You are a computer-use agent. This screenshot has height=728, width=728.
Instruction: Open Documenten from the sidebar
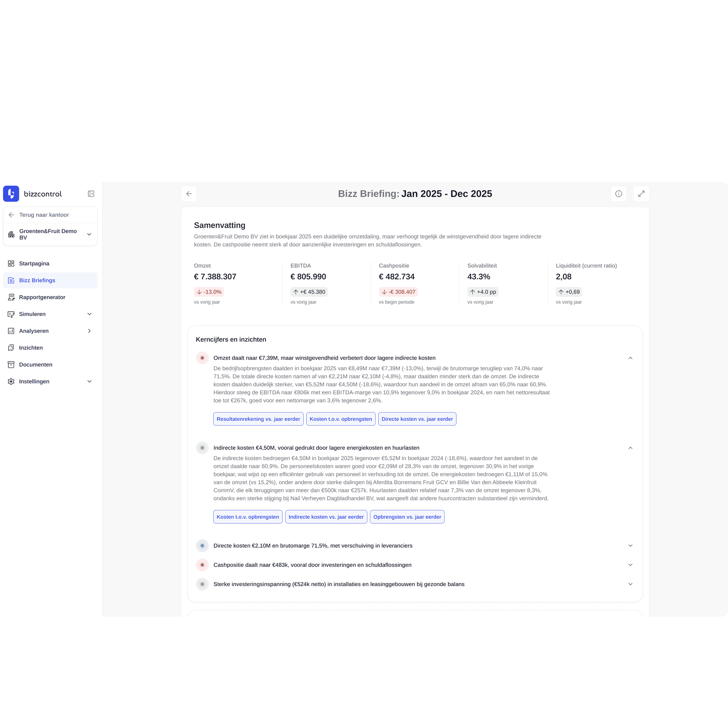coord(36,364)
